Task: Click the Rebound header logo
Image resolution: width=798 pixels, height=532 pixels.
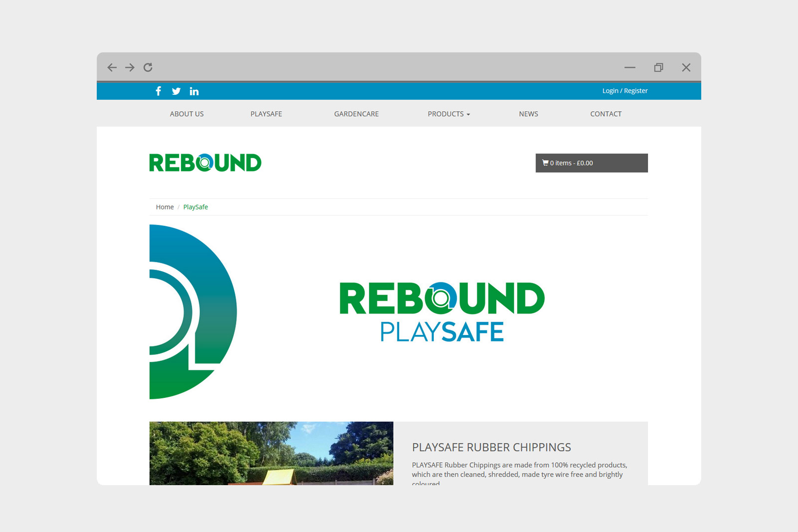Action: click(x=205, y=163)
